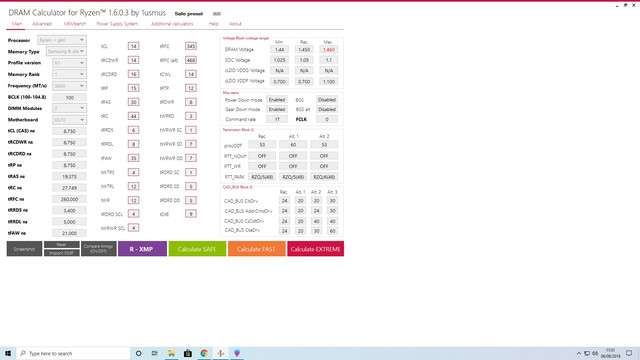Expand the Processor dropdown
This screenshot has height=360, width=640.
pyautogui.click(x=62, y=40)
